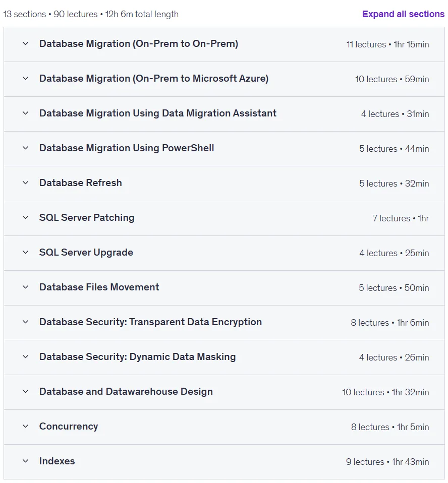The image size is (448, 483).
Task: Click 'Database Security: Transparent Data Encryption' heading
Action: (x=150, y=322)
